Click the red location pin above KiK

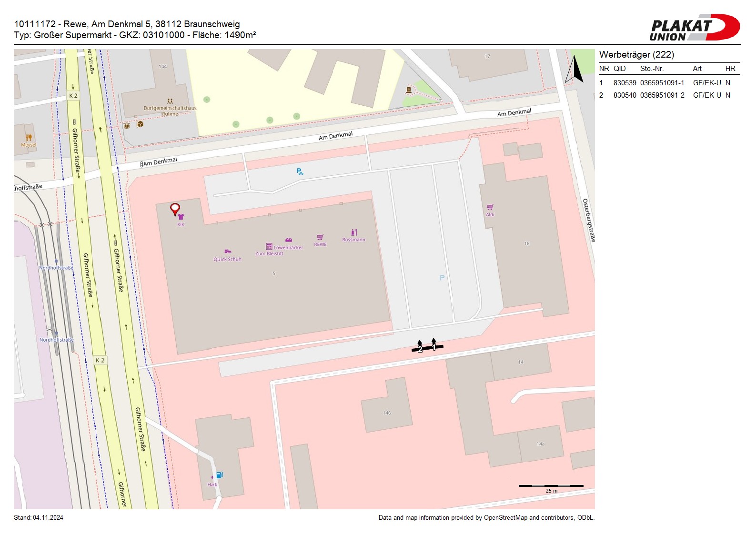click(175, 209)
